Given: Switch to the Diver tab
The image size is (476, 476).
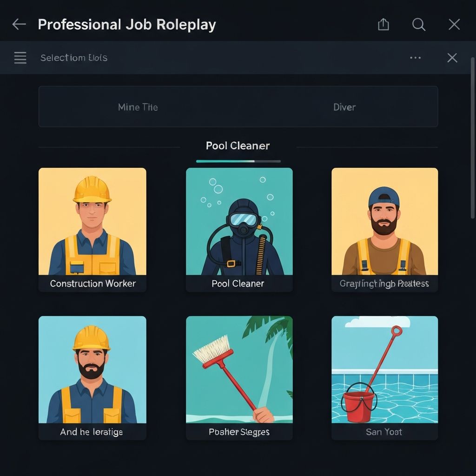Looking at the screenshot, I should (344, 107).
